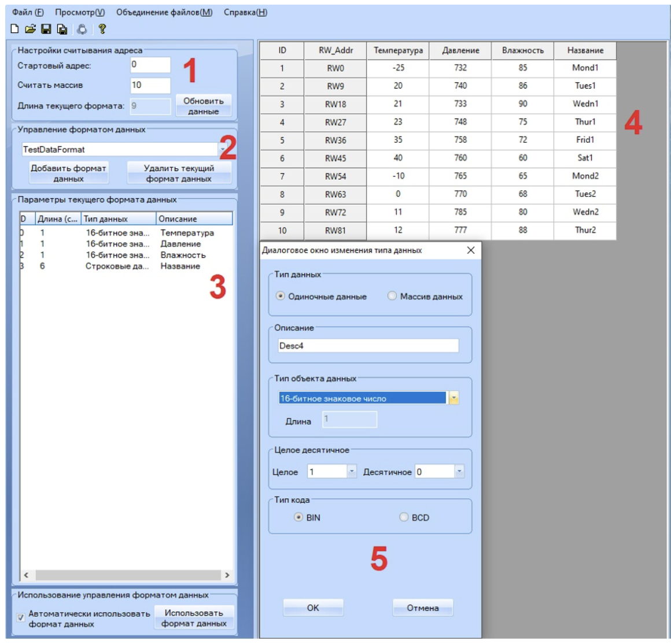Click the disabled Длина текущего формата field
The image size is (671, 644).
point(150,106)
